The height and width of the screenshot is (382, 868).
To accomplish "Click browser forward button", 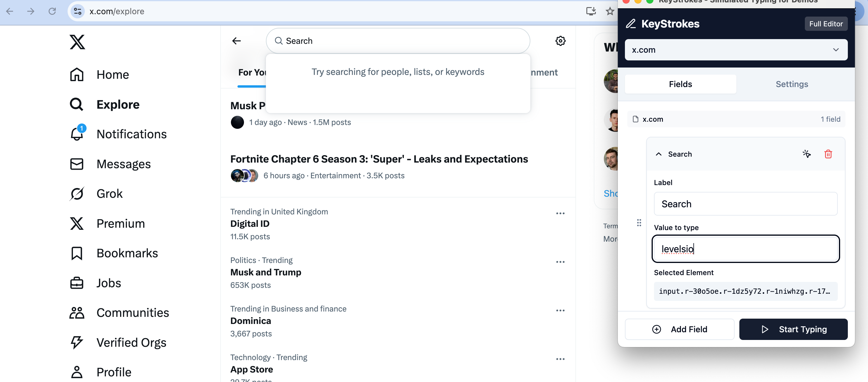I will pyautogui.click(x=31, y=11).
